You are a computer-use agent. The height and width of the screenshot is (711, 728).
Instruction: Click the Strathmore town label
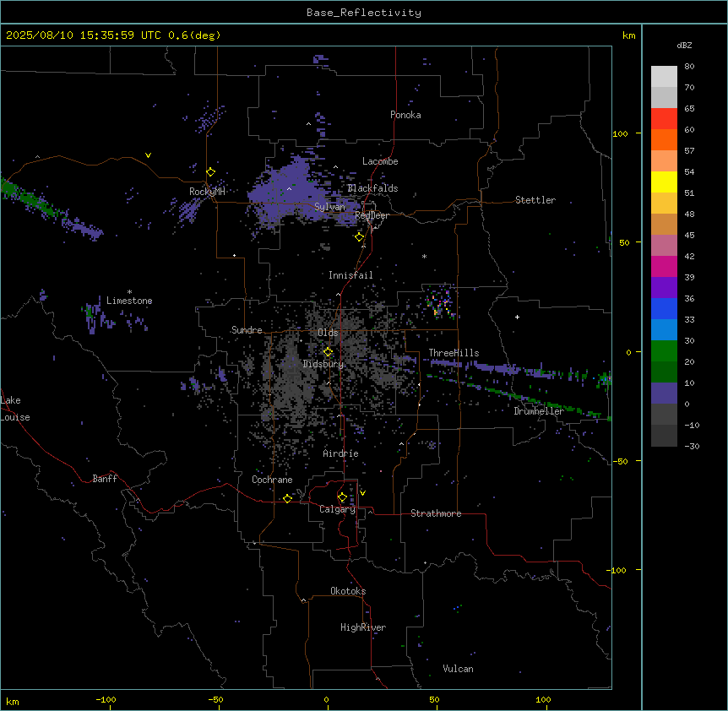[436, 513]
